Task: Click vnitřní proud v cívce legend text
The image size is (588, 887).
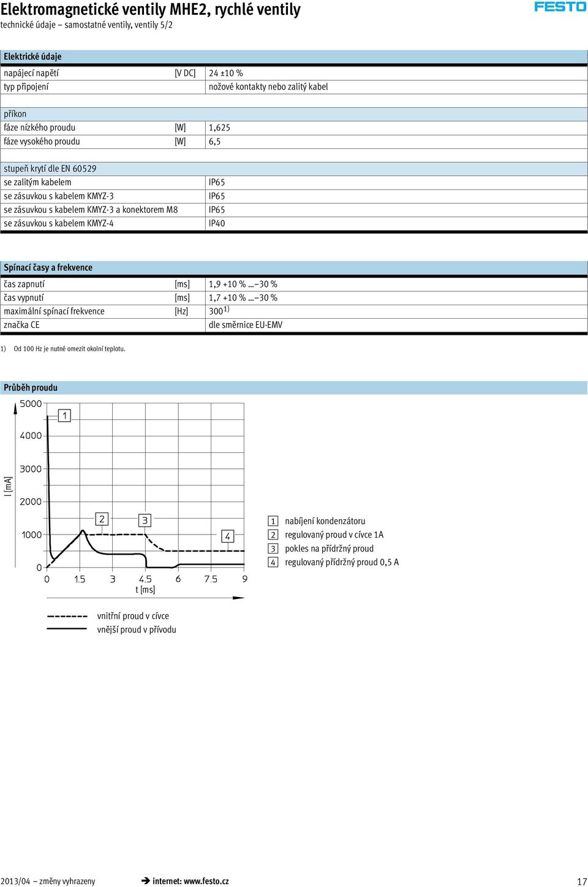Action: click(133, 616)
